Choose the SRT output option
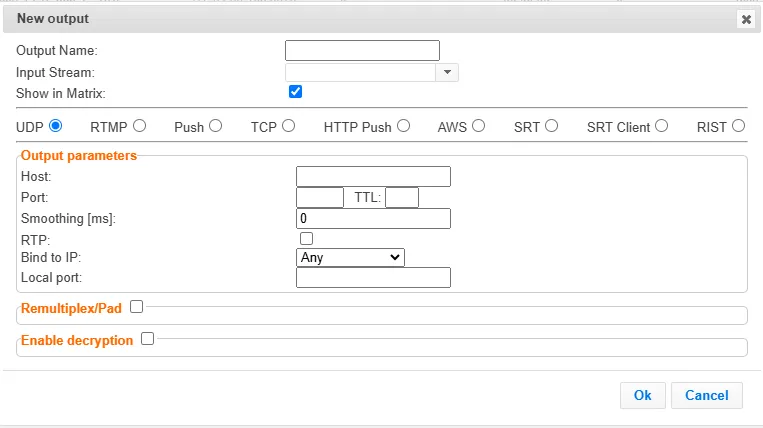Screen dimensions: 763x428 pyautogui.click(x=551, y=126)
